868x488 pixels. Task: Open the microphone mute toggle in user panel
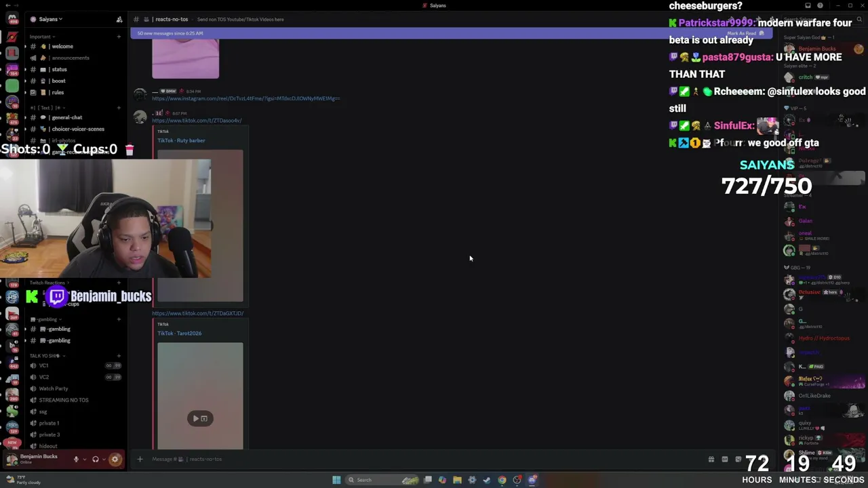(76, 460)
